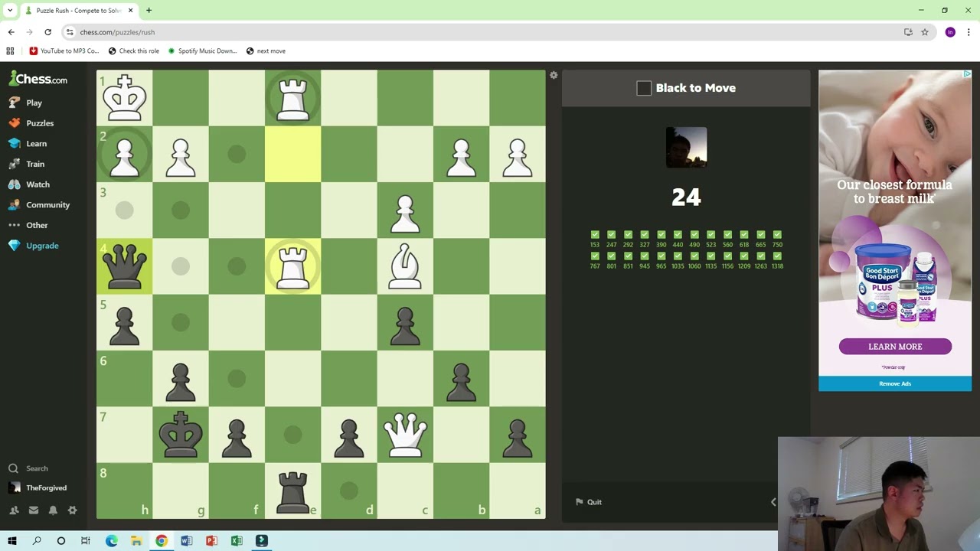The image size is (980, 551).
Task: Click the solved puzzle check rated 965
Action: 661,256
